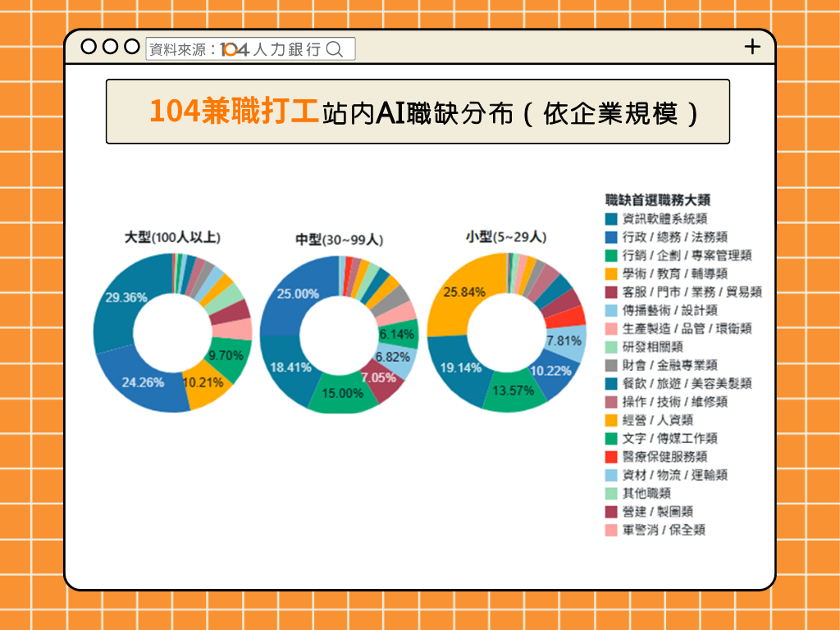
Task: Click the plus icon at top right
Action: tap(751, 47)
